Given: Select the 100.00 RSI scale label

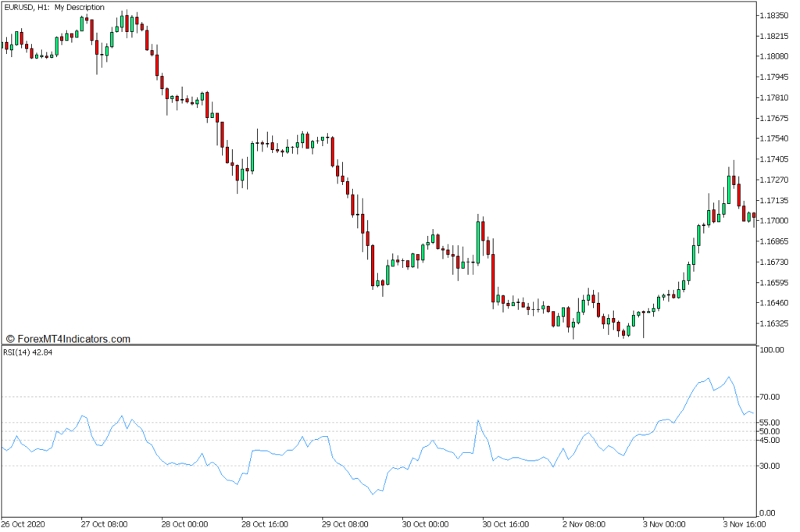Looking at the screenshot, I should point(773,351).
